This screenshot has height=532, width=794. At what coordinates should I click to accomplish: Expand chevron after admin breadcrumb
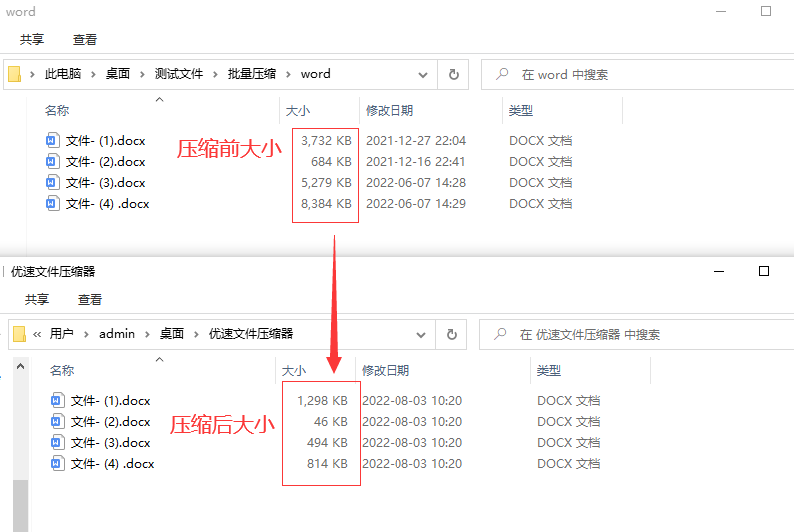pyautogui.click(x=147, y=334)
